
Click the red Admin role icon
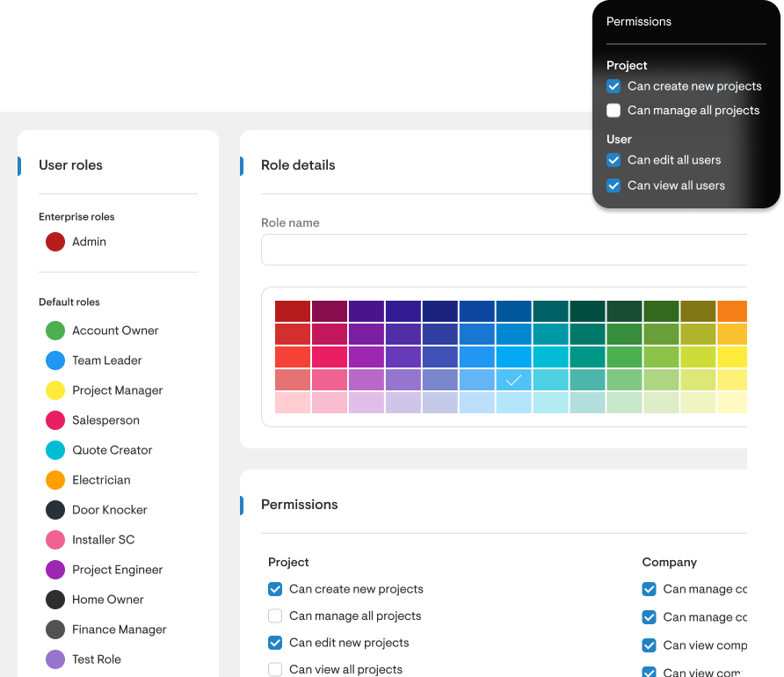[55, 242]
